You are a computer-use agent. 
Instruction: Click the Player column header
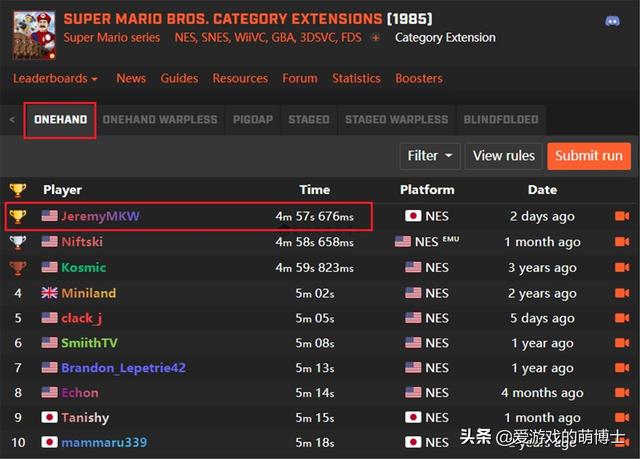[x=62, y=190]
